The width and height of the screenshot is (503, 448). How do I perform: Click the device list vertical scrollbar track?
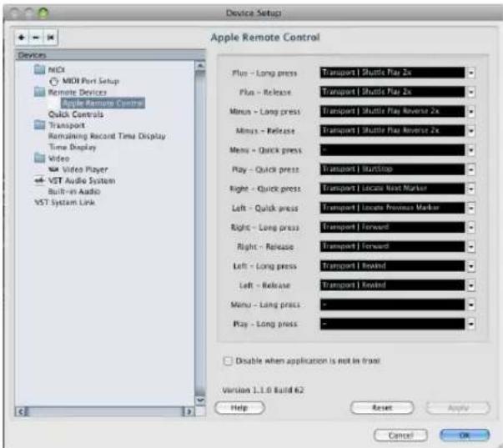(200, 233)
